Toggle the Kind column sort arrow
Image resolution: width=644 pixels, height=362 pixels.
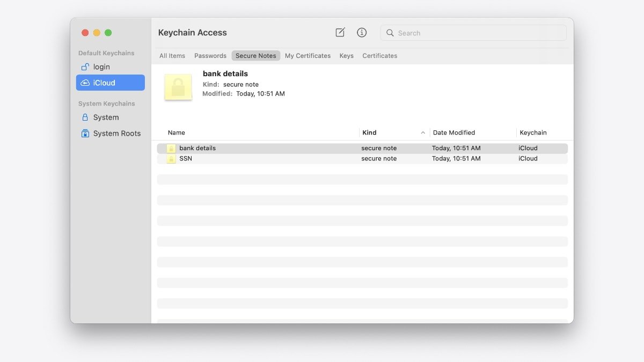click(423, 132)
